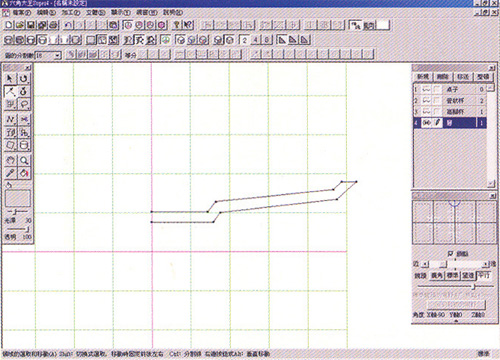
Task: Click the print icon in toolbar
Action: pos(54,25)
